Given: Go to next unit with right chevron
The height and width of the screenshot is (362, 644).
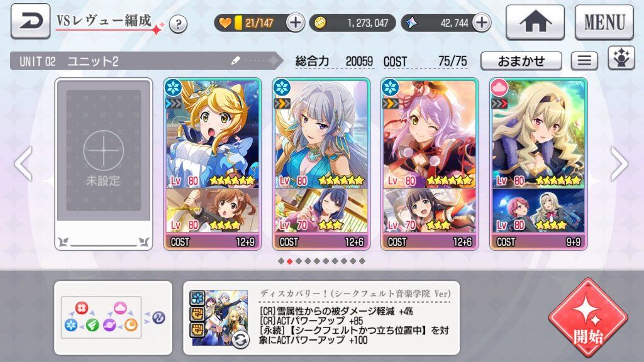Looking at the screenshot, I should tap(619, 164).
